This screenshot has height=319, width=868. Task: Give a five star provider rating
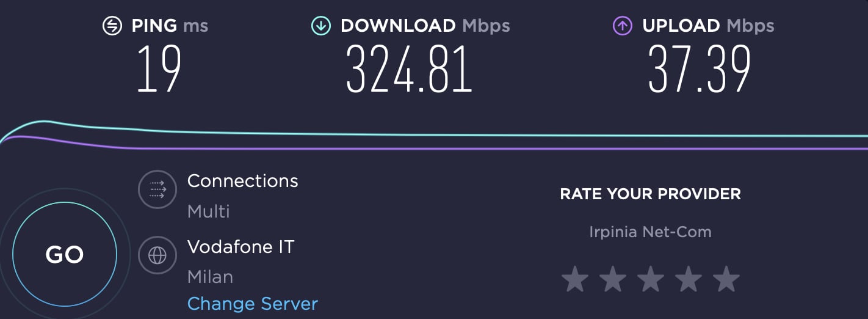[726, 279]
